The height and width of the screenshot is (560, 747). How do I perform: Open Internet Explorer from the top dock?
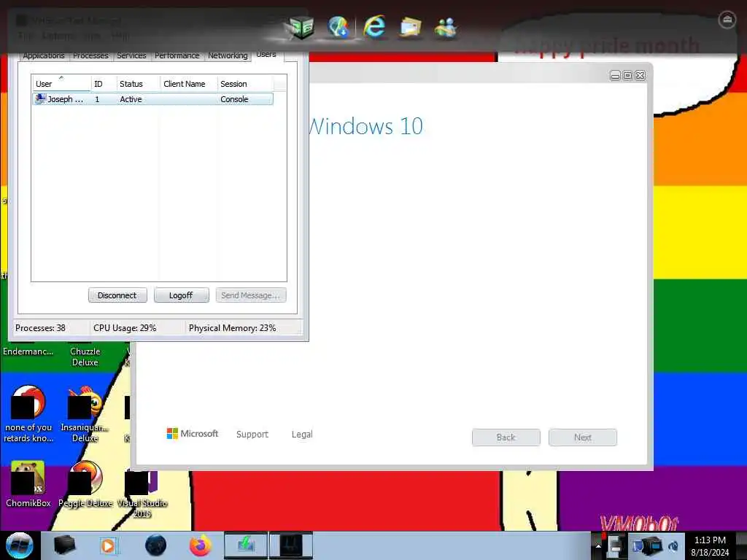374,26
